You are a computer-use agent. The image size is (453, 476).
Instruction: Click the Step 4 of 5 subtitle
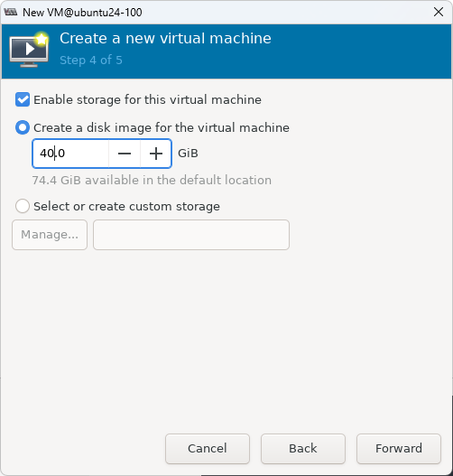[91, 61]
